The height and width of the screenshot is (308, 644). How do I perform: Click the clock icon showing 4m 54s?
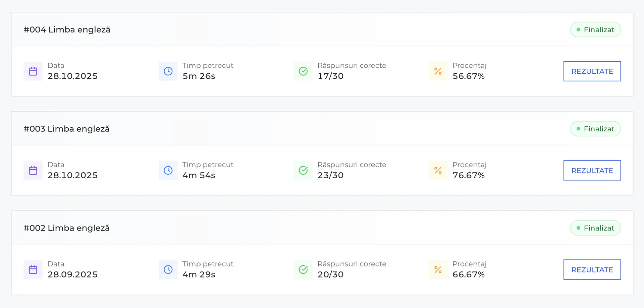[168, 170]
